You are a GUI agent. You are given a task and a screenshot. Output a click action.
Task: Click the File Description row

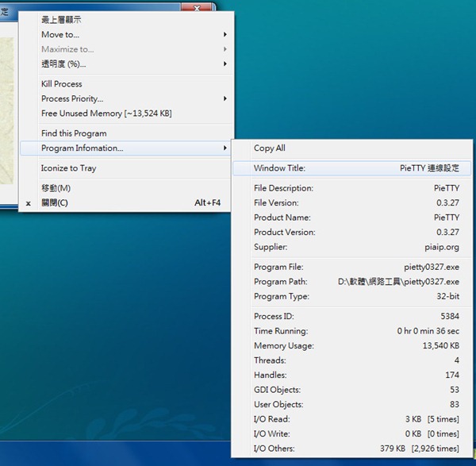coord(352,188)
